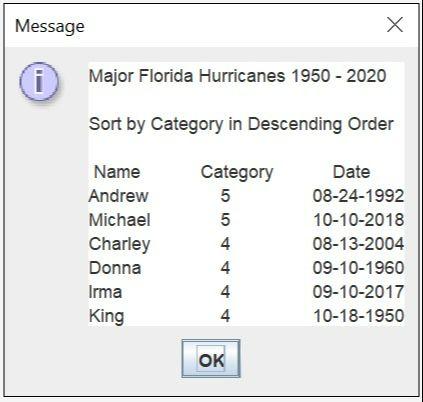Click the date 10-10-2018
This screenshot has height=402, width=423.
(359, 220)
